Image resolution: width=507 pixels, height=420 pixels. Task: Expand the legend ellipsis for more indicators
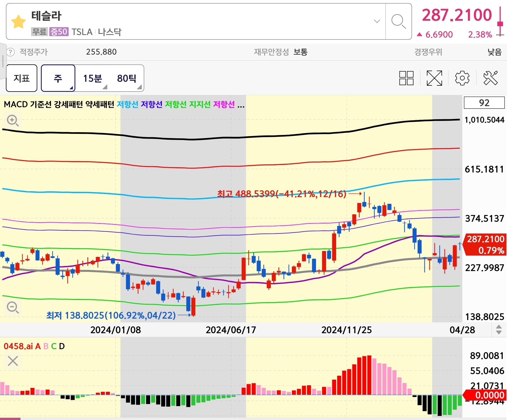pos(241,106)
